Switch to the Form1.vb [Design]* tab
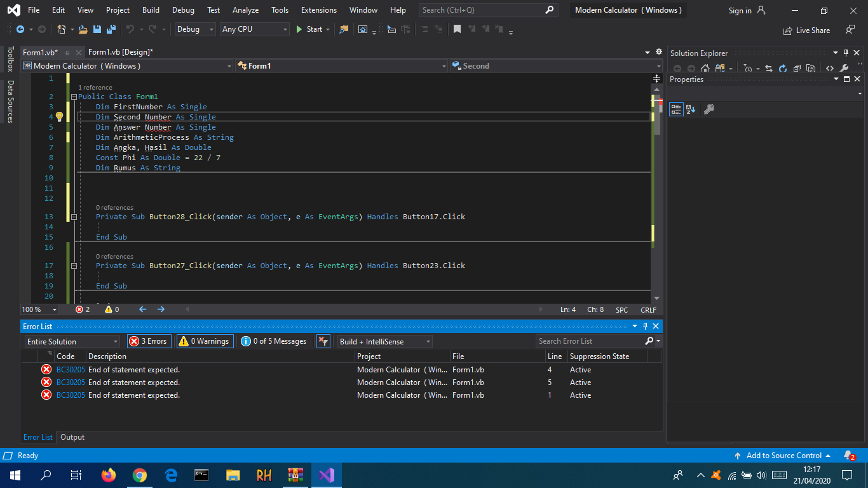 121,52
